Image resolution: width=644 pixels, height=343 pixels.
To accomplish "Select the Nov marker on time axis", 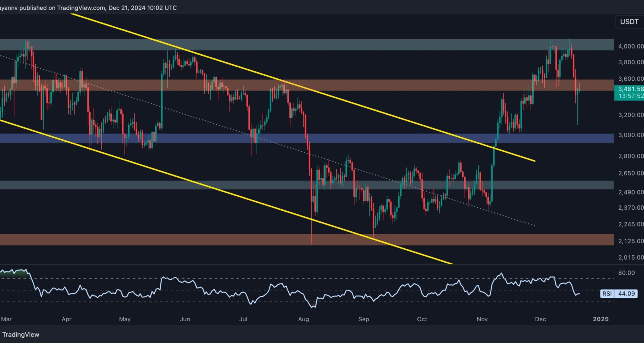I will click(x=482, y=319).
